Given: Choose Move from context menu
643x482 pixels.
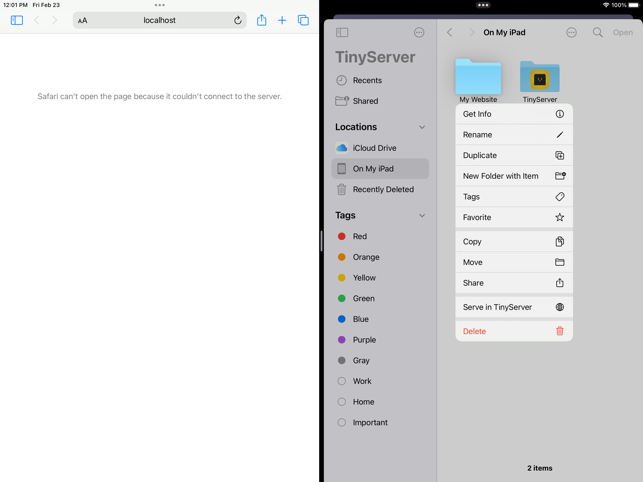Looking at the screenshot, I should (514, 262).
